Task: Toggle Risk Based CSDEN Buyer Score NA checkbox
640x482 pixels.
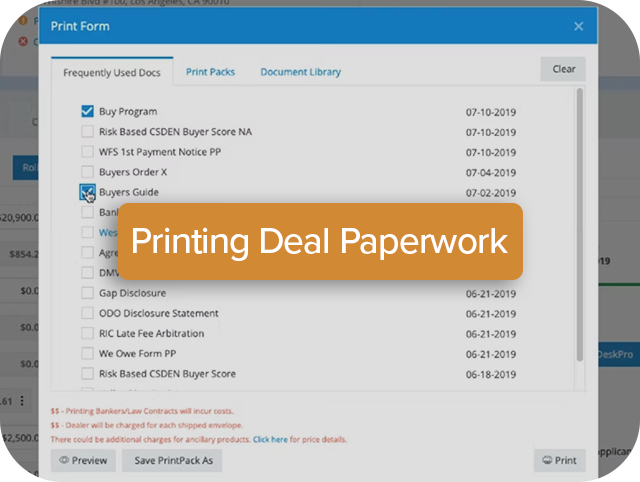Action: pyautogui.click(x=88, y=132)
